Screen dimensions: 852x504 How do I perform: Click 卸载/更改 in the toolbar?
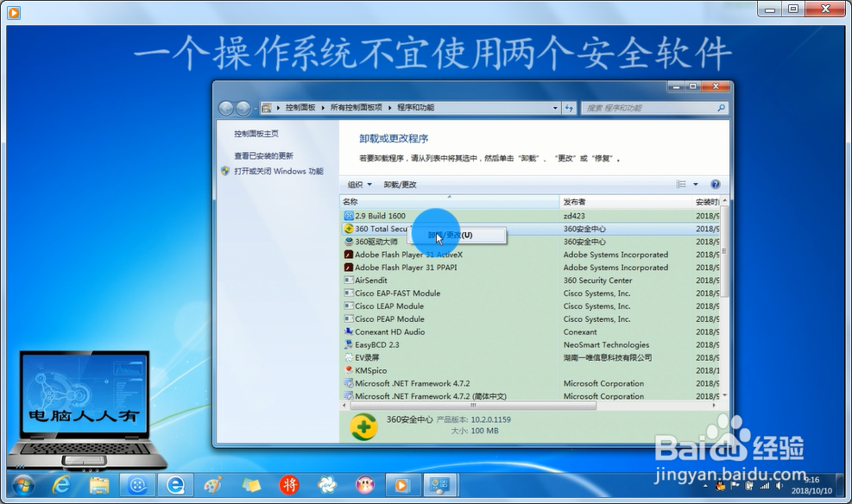pyautogui.click(x=400, y=185)
